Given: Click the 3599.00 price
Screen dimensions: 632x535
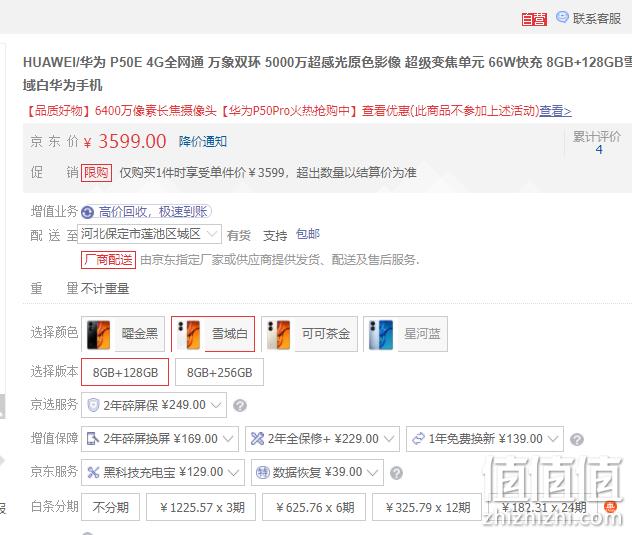Looking at the screenshot, I should click(x=132, y=142).
